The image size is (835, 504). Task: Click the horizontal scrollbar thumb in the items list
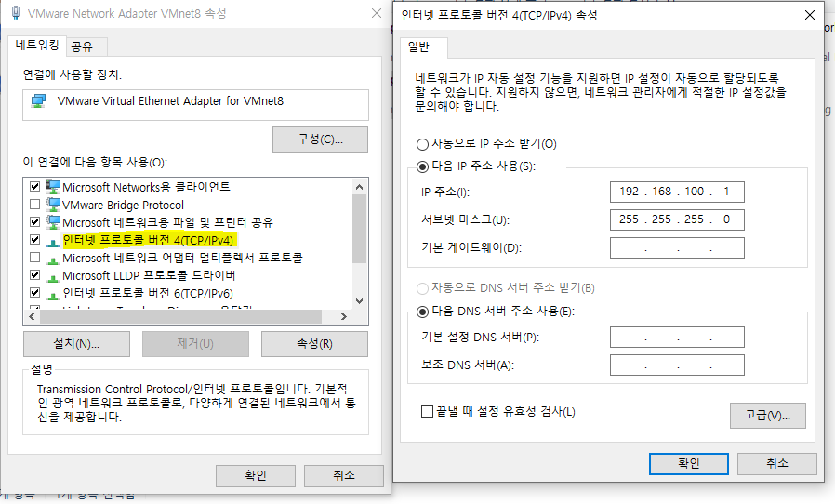point(181,316)
